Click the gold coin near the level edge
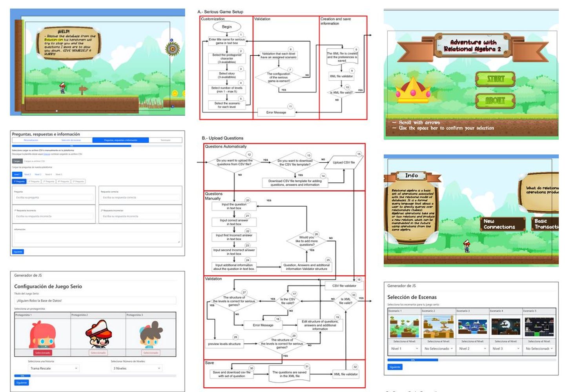This screenshot has width=565, height=392. (x=175, y=93)
